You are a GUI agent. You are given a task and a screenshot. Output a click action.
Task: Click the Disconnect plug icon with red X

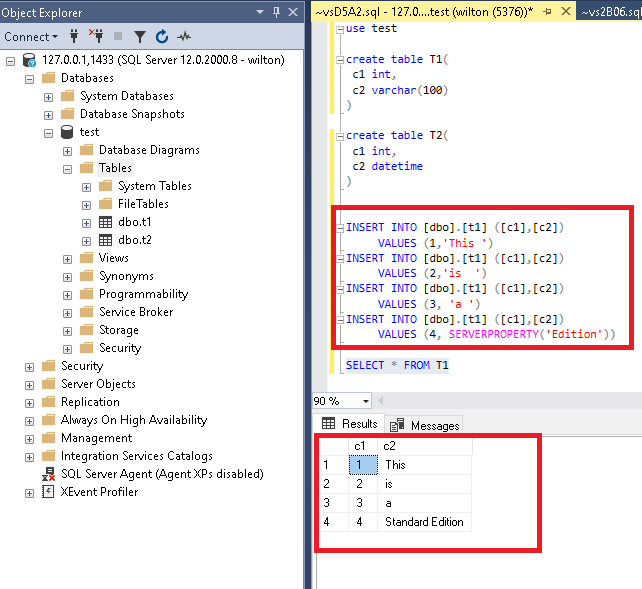96,36
